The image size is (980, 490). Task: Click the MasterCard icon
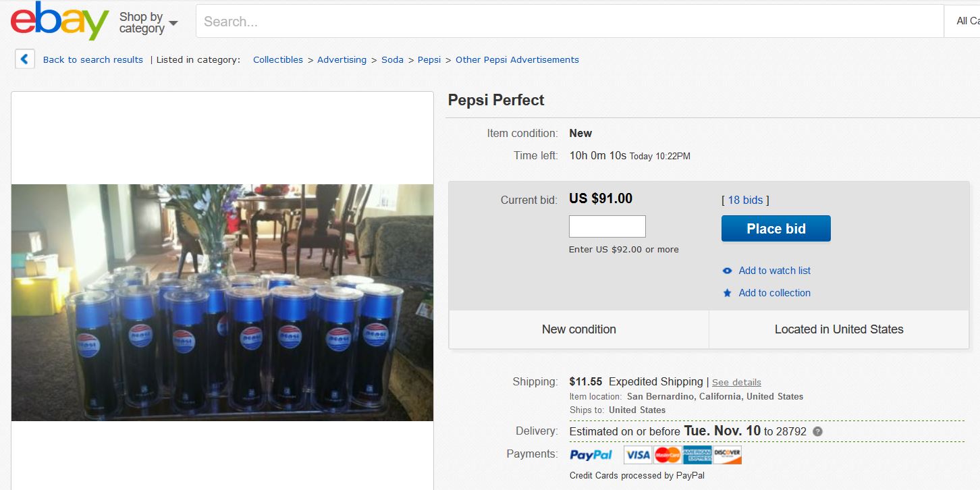point(668,455)
